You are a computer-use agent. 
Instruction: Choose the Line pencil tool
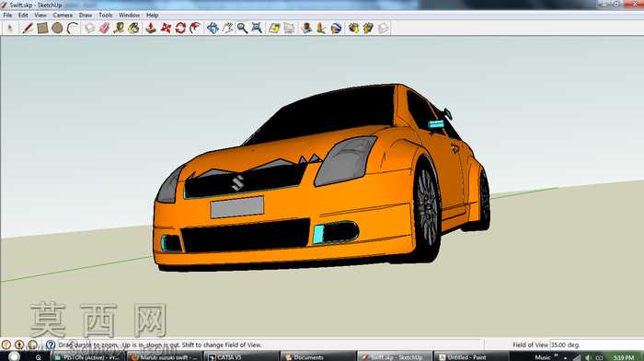pos(28,28)
